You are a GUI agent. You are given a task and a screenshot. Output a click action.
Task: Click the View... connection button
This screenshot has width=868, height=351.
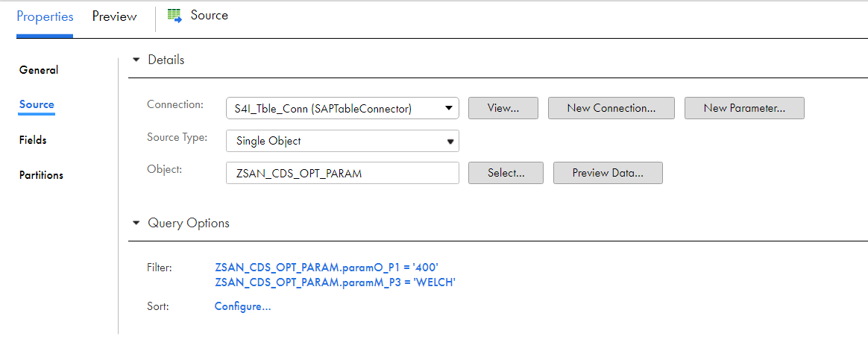tap(503, 109)
